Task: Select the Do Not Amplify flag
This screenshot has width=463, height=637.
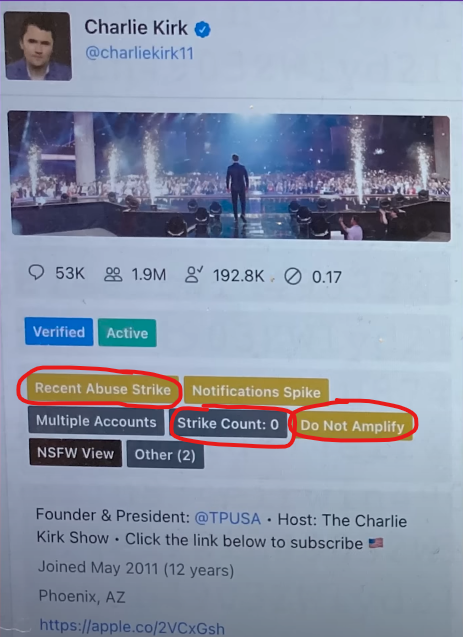Action: tap(352, 426)
